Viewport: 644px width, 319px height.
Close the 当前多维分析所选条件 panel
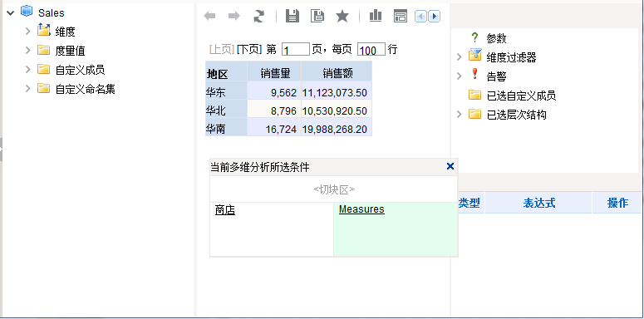coord(450,166)
